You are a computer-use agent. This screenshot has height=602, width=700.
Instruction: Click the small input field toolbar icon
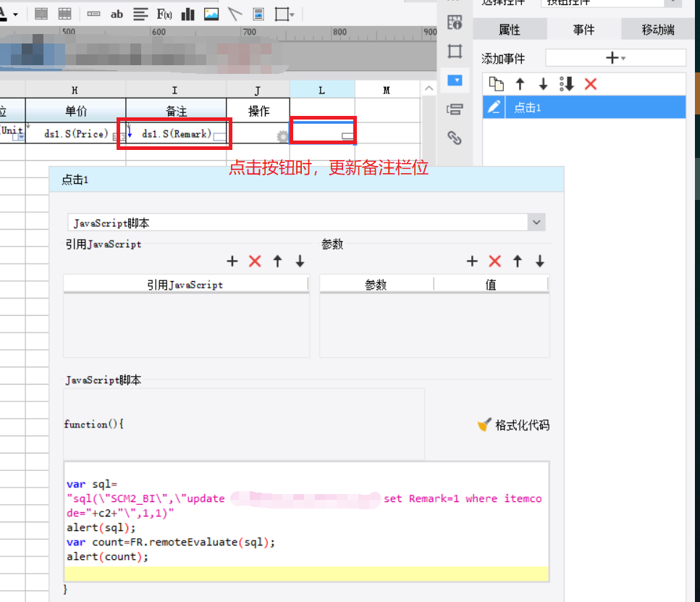pyautogui.click(x=93, y=14)
